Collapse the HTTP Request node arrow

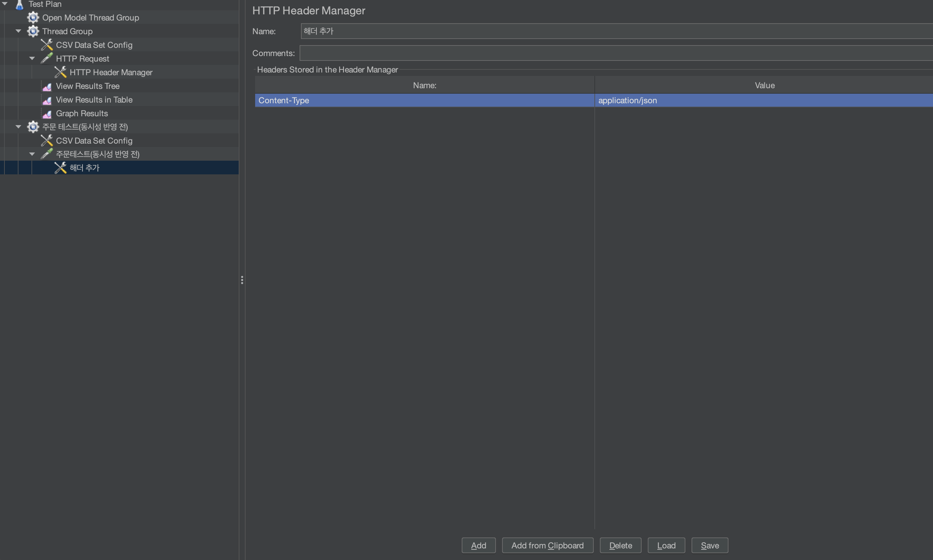point(32,58)
